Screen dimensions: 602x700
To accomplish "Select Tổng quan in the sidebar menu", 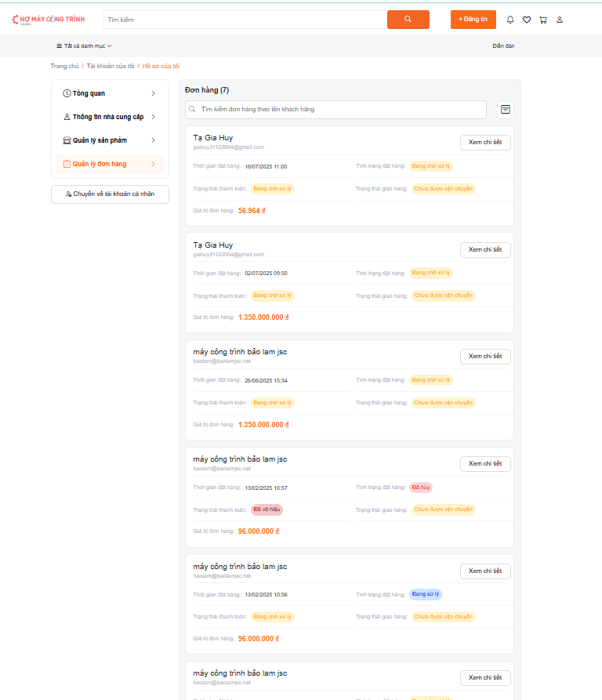I will pos(89,93).
